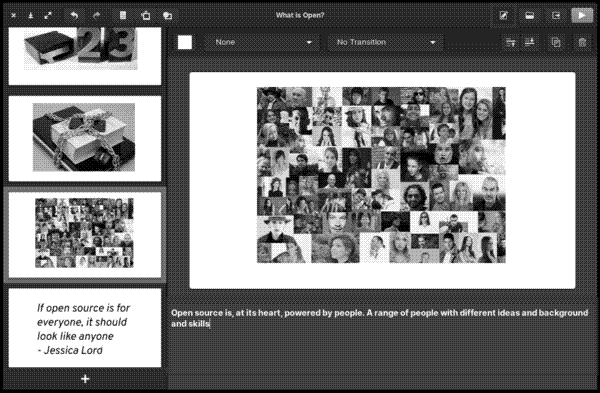The image size is (600, 393).
Task: Duplicate the current slide
Action: tap(556, 42)
